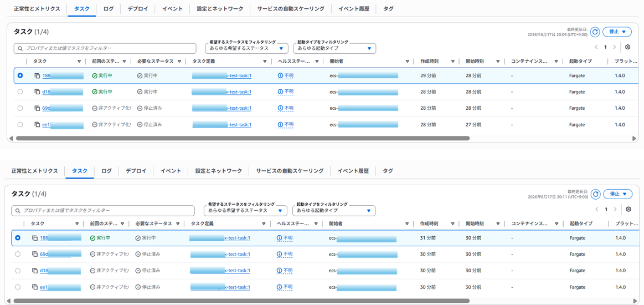The width and height of the screenshot is (644, 305).
Task: Go to next page in 20:09 panel
Action: (615, 47)
